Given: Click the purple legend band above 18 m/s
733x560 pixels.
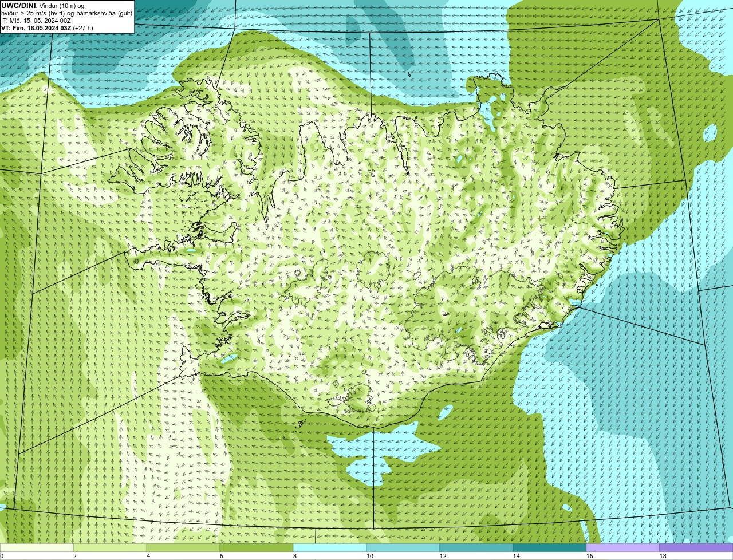Looking at the screenshot, I should (696, 547).
